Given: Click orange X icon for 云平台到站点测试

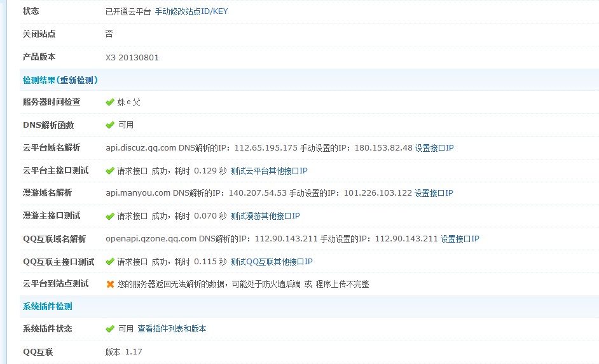Looking at the screenshot, I should pyautogui.click(x=110, y=284).
